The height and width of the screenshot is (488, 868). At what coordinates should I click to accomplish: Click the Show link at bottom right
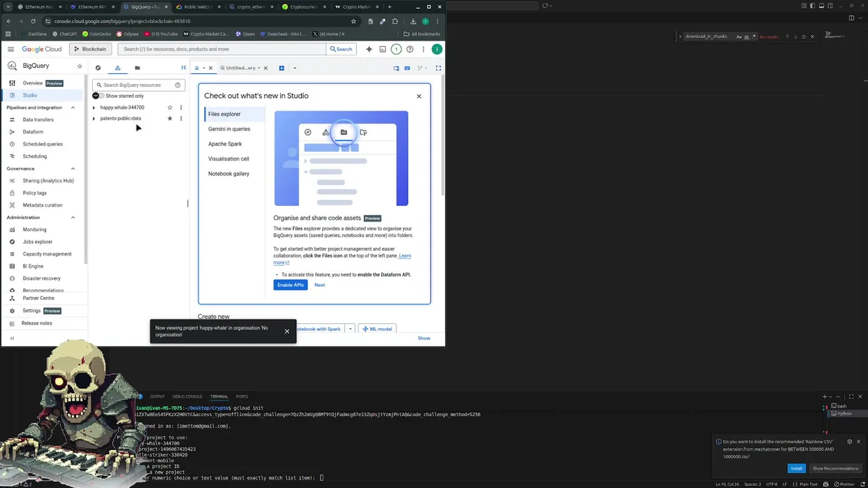[x=424, y=338]
